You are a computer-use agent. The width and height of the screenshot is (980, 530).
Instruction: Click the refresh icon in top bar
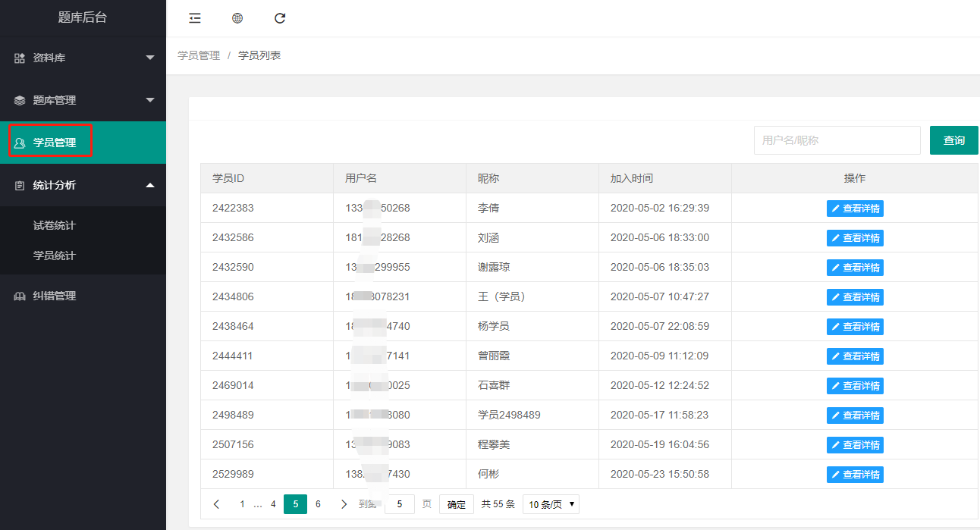280,18
